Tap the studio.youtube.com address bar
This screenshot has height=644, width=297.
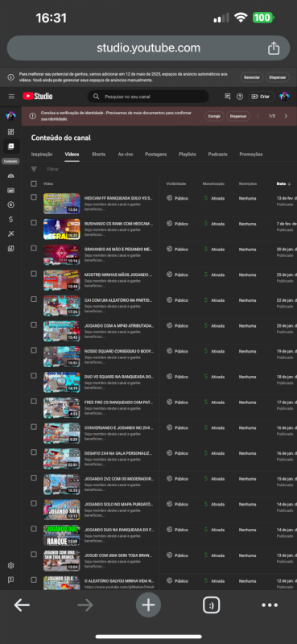[x=148, y=48]
